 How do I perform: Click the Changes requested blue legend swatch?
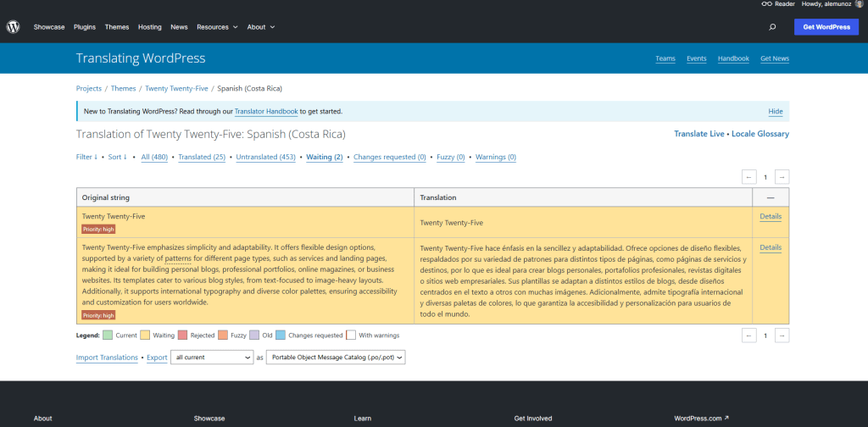tap(280, 335)
